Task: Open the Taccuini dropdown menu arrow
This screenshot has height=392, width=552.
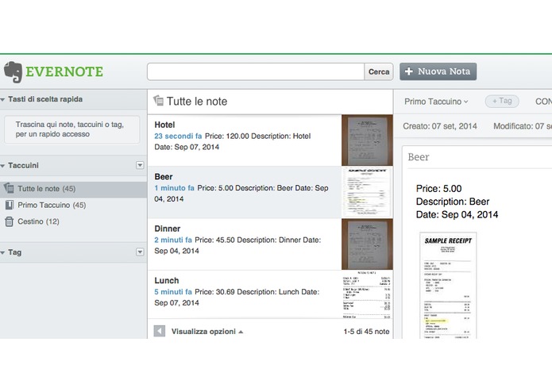Action: click(140, 165)
